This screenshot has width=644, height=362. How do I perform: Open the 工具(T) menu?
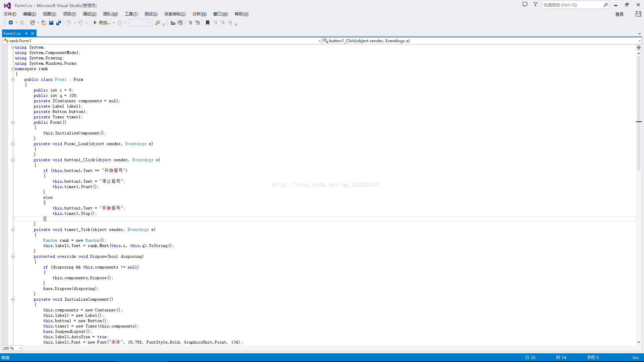coord(131,14)
